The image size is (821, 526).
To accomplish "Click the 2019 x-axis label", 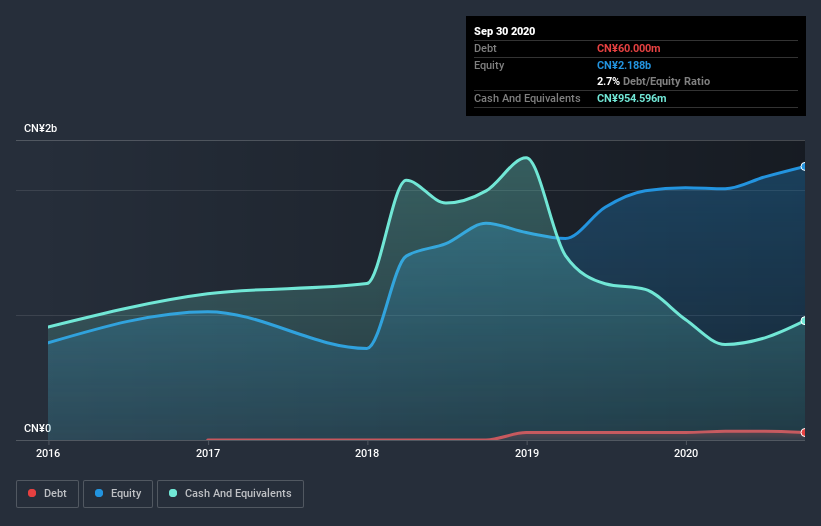I will pos(527,453).
